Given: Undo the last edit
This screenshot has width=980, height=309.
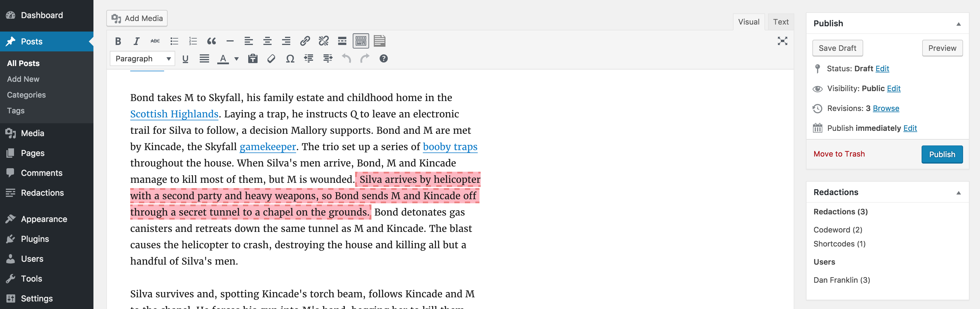Looking at the screenshot, I should tap(346, 59).
